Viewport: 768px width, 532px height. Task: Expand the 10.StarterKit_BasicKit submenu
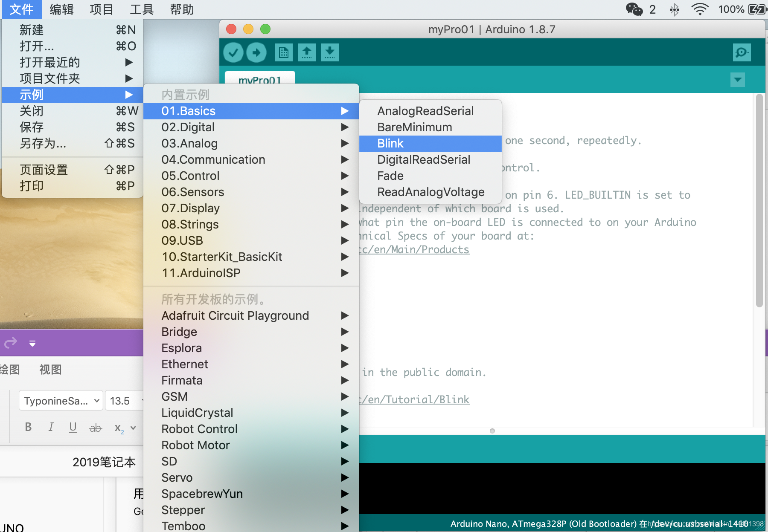[x=251, y=257]
